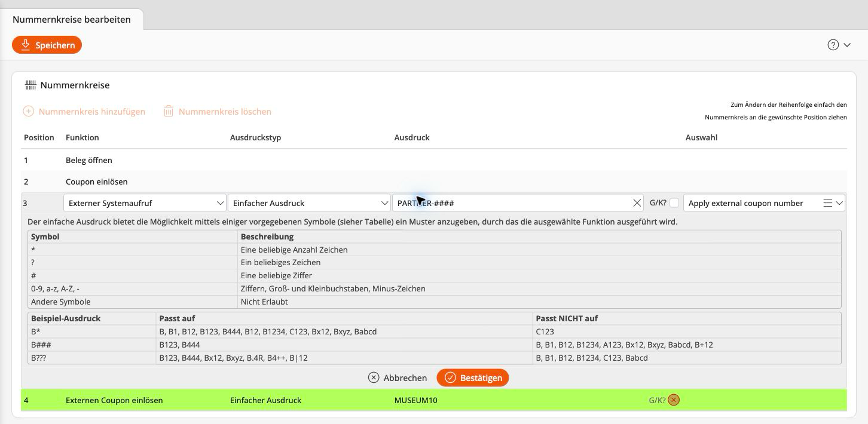
Task: Confirm the entry with Bestätigen
Action: (x=473, y=378)
